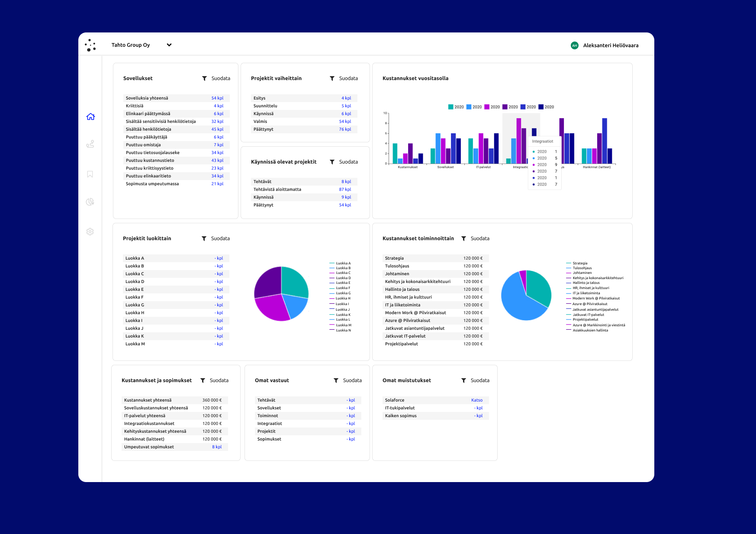Click Suodata in Kustannukset ja sopimukset card
756x534 pixels.
[x=219, y=380]
